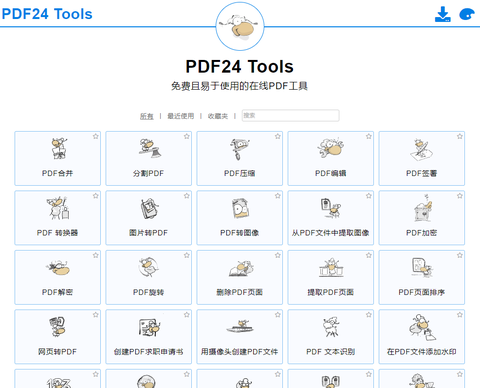480x388 pixels.
Task: Favorite the PDF 转换器 tool with its star
Action: (x=96, y=196)
